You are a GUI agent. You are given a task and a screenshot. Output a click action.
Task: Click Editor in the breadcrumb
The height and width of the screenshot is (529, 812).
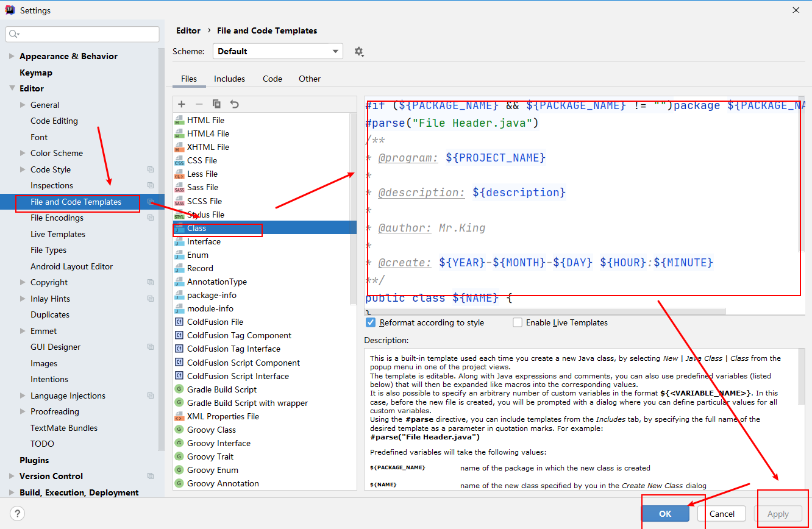pos(188,30)
